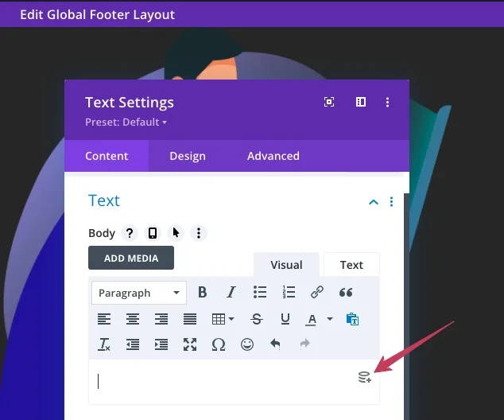This screenshot has width=504, height=420.
Task: Switch editor to the Visual tab
Action: pyautogui.click(x=286, y=265)
